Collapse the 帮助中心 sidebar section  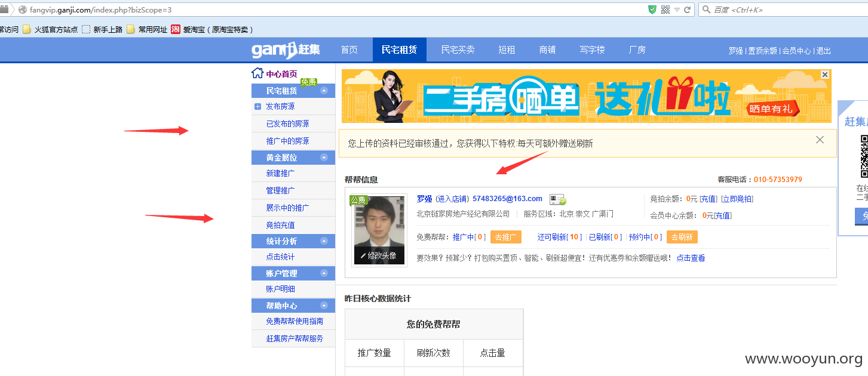click(x=324, y=306)
